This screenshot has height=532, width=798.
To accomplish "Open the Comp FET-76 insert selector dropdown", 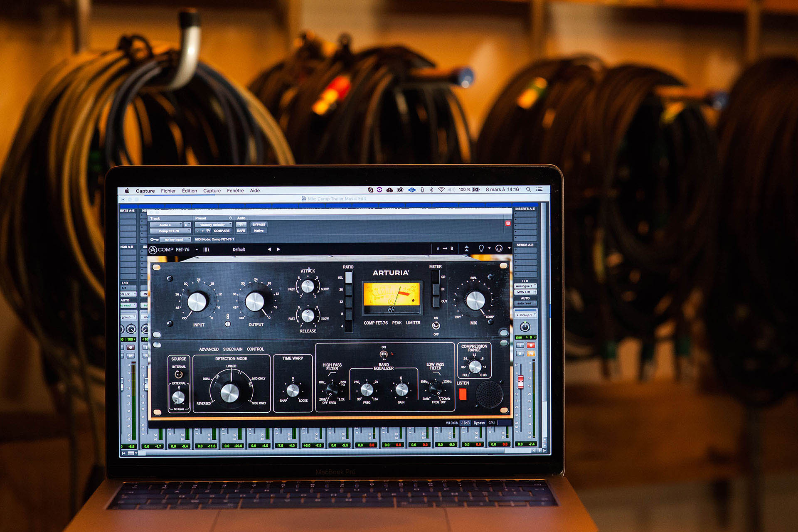I will [x=170, y=231].
